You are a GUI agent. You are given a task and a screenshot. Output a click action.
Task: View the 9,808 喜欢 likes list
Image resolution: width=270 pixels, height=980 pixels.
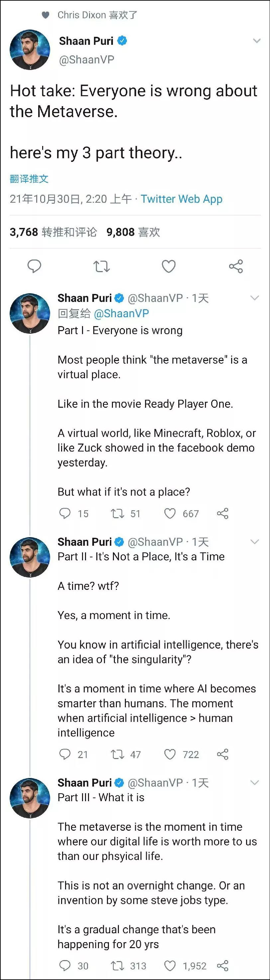[x=133, y=232]
